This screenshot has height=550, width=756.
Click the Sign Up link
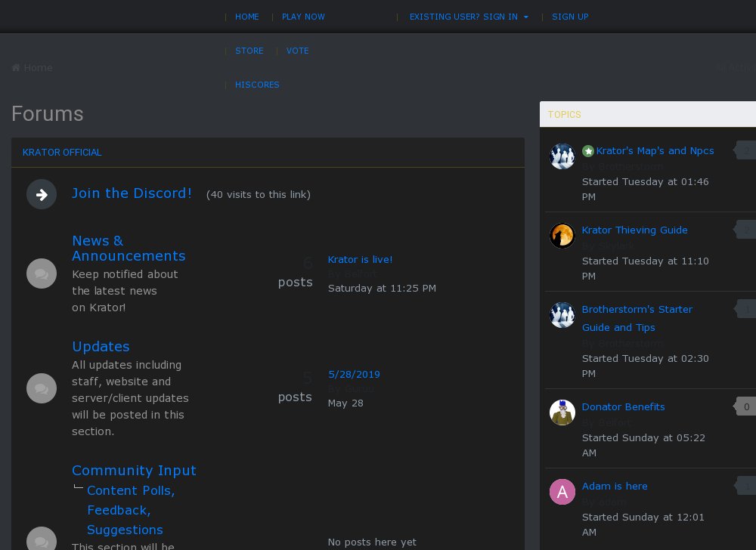(x=570, y=17)
